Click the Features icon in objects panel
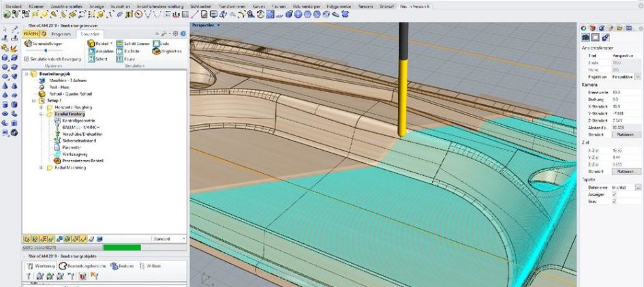 114,265
